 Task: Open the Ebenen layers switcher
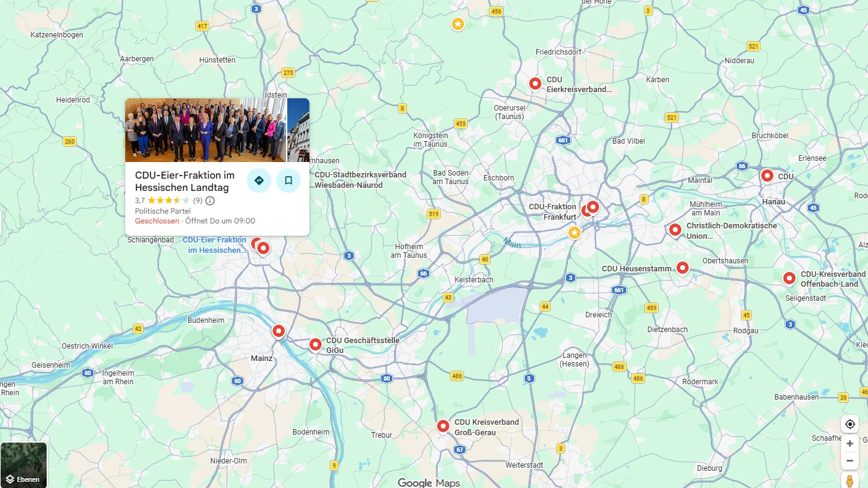23,463
